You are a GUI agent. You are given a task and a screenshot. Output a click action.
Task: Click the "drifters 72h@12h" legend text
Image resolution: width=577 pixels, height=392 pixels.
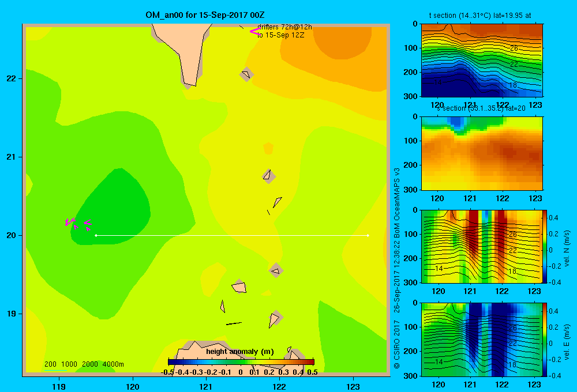284,27
